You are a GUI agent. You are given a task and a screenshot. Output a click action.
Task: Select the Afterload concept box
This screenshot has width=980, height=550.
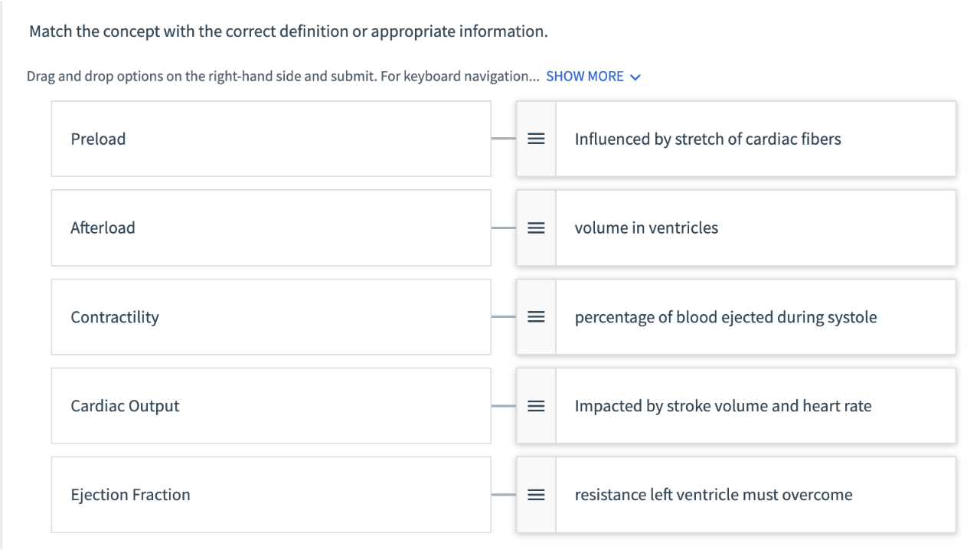[271, 228]
